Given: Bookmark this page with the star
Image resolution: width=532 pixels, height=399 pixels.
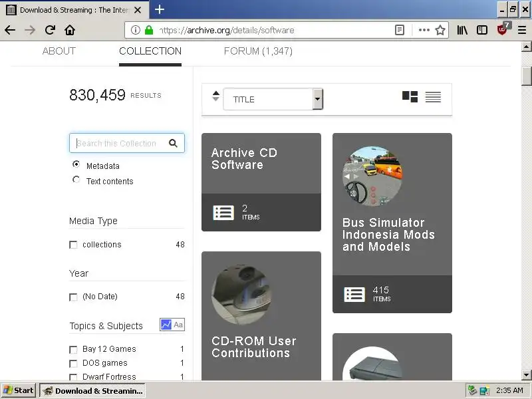Looking at the screenshot, I should tap(440, 30).
